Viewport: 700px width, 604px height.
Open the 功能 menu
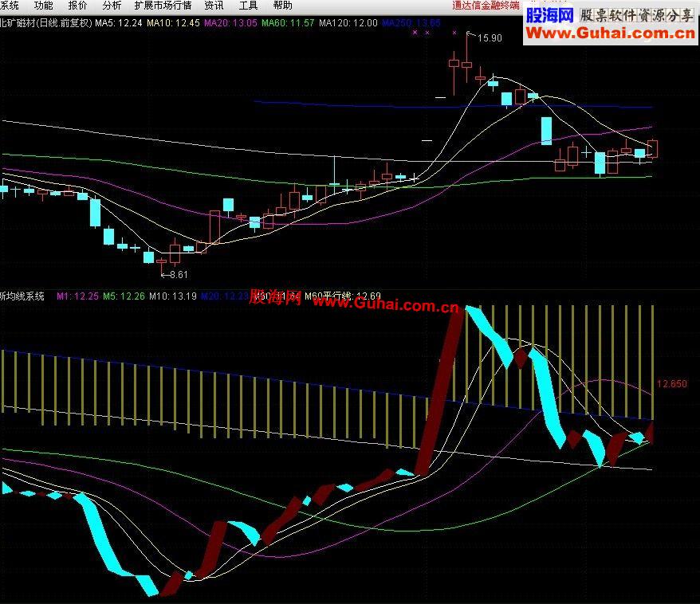coord(43,6)
